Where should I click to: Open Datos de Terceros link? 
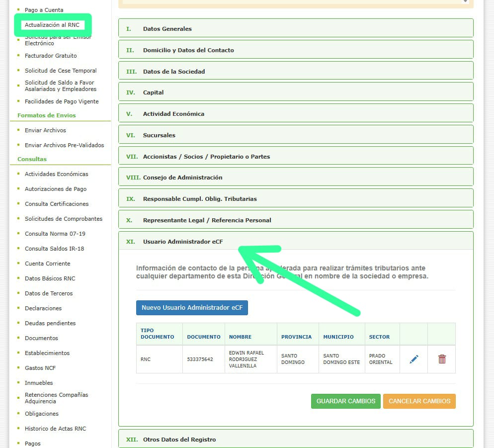49,293
